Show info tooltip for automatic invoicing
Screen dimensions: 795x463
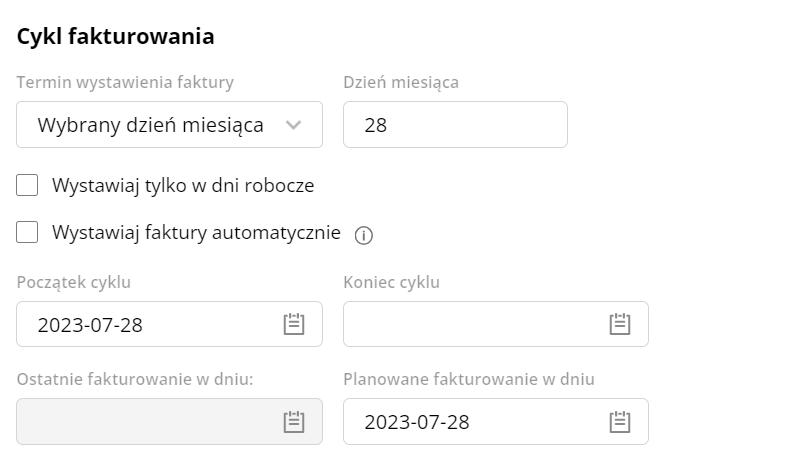tap(364, 235)
